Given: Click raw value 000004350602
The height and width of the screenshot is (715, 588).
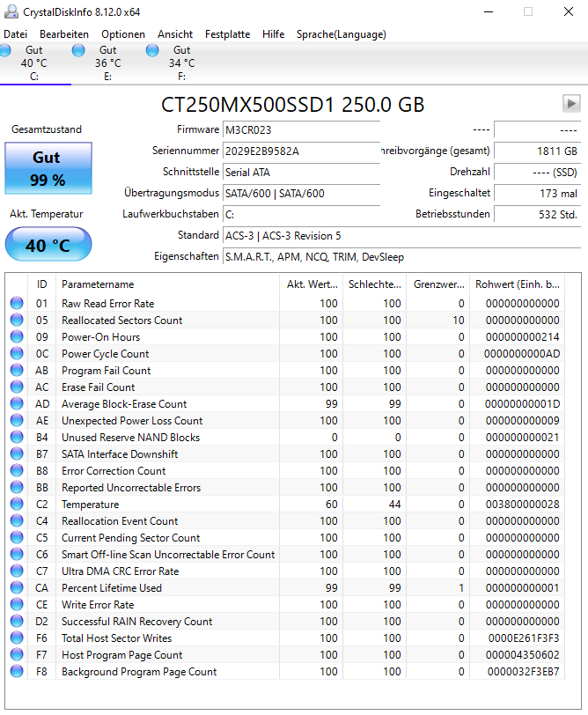Looking at the screenshot, I should pos(522,654).
